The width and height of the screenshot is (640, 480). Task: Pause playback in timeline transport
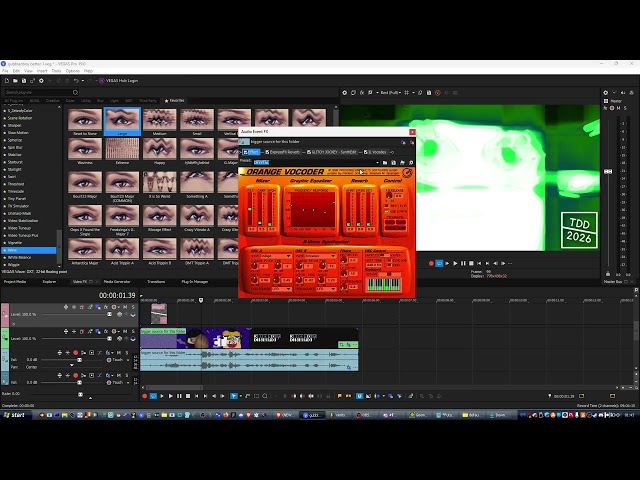click(179, 396)
